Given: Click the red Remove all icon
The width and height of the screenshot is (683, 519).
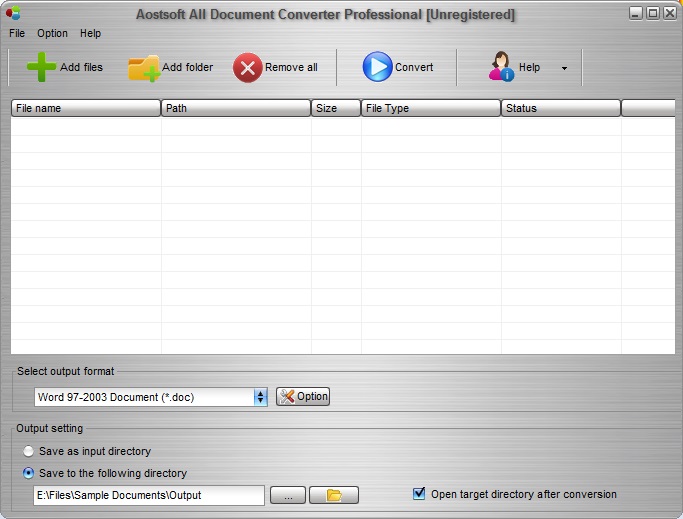Looking at the screenshot, I should [247, 68].
